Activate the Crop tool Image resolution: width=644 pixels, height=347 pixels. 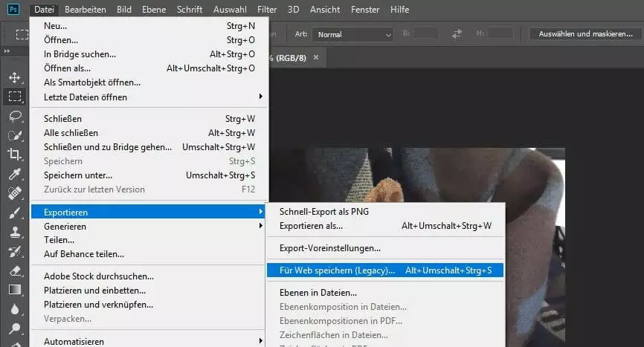[14, 155]
